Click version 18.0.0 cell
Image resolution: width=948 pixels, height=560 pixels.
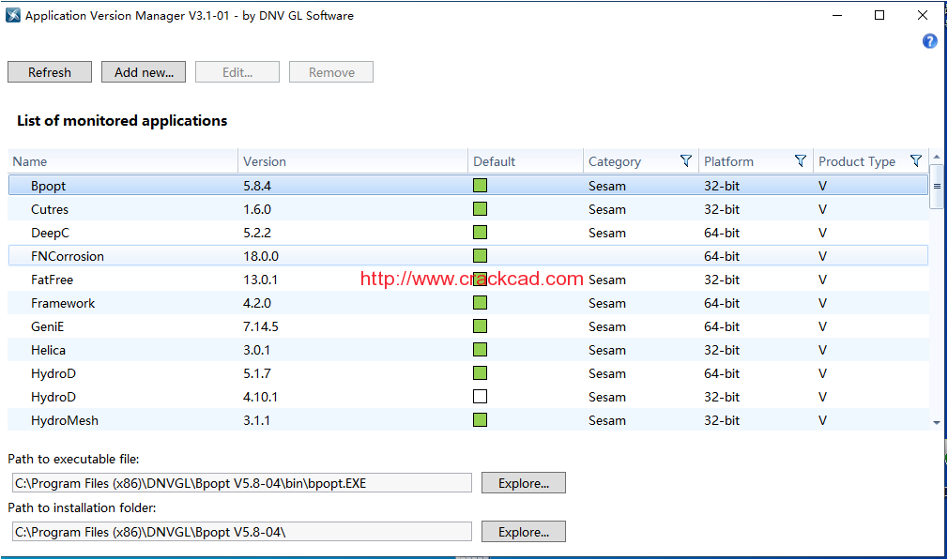point(261,256)
